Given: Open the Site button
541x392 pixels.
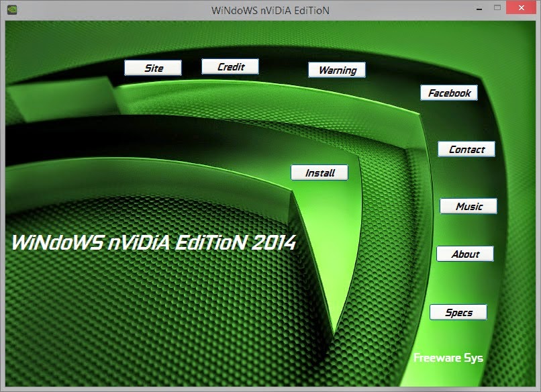Looking at the screenshot, I should (153, 68).
